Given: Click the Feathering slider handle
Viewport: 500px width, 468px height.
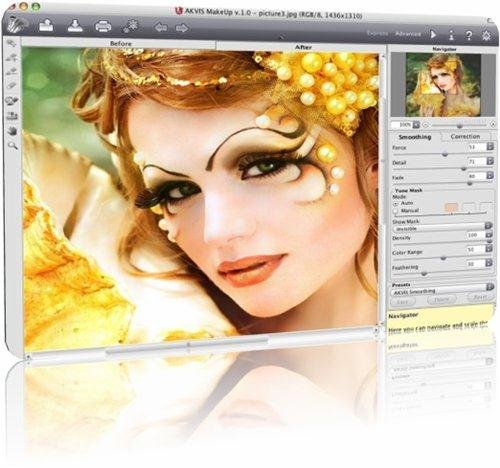Looking at the screenshot, I should click(424, 274).
